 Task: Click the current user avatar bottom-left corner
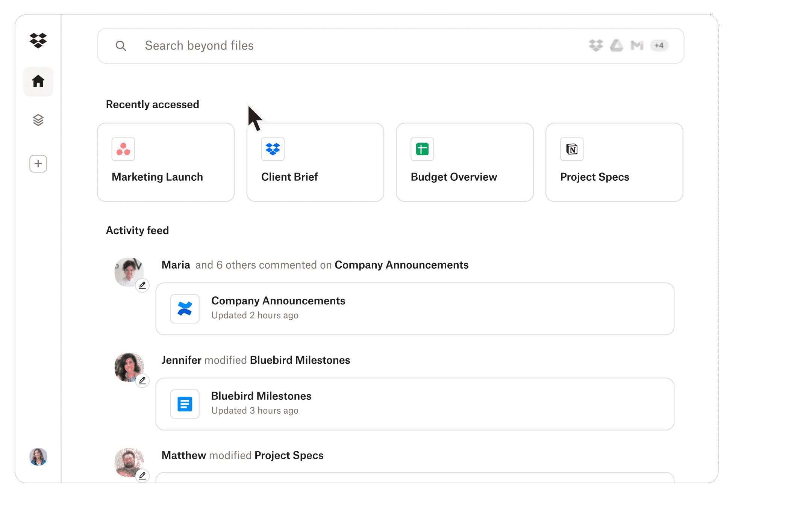[x=38, y=457]
